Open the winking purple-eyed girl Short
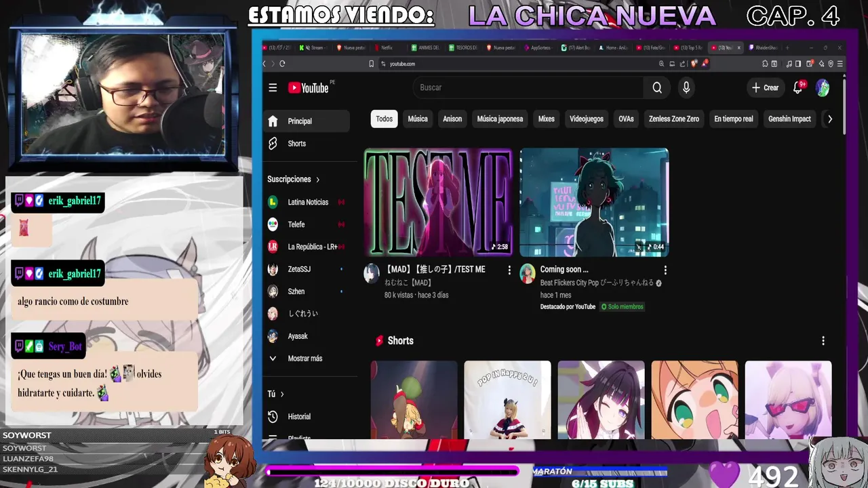The height and width of the screenshot is (488, 868). [x=601, y=400]
